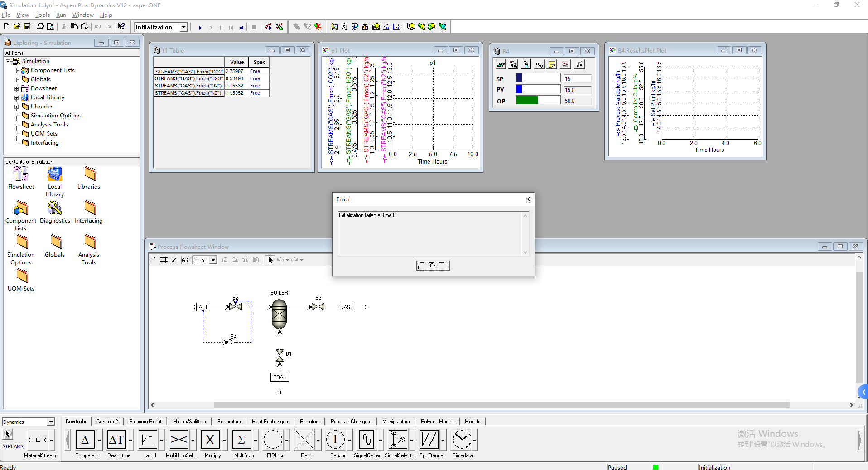Image resolution: width=868 pixels, height=470 pixels.
Task: Open the Diagnostics icon in Contents pane
Action: click(55, 208)
